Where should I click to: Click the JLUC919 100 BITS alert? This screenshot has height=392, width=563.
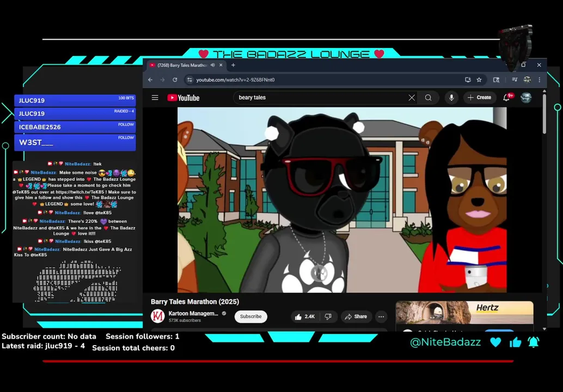75,101
